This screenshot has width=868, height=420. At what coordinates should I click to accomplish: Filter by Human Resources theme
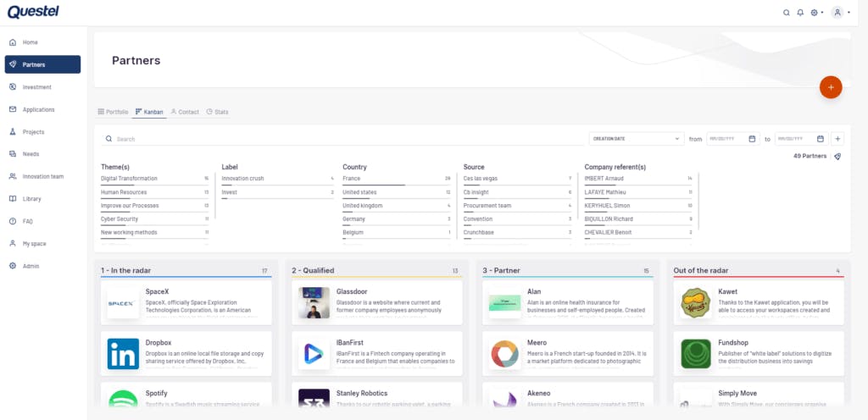(x=155, y=192)
